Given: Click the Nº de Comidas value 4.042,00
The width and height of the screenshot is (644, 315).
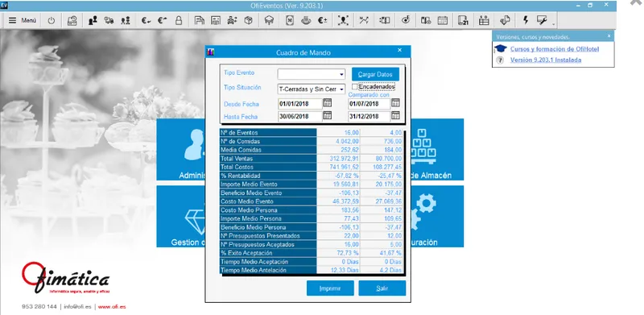Looking at the screenshot, I should tap(338, 141).
